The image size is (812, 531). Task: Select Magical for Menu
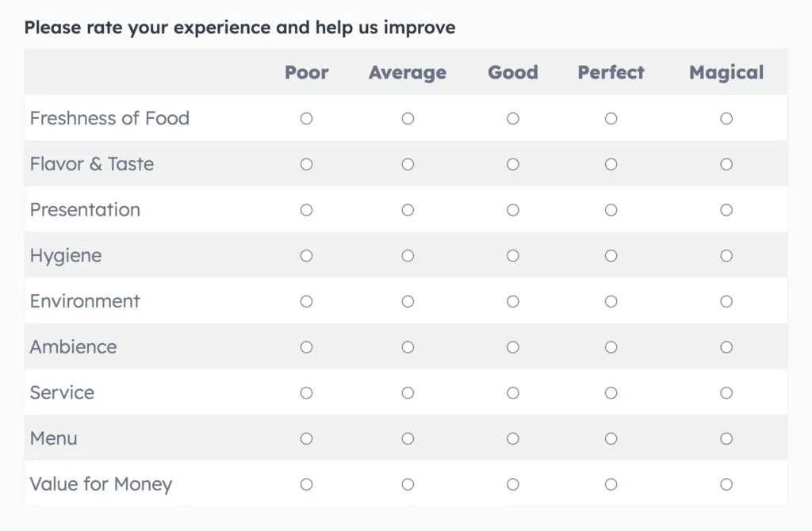point(726,439)
